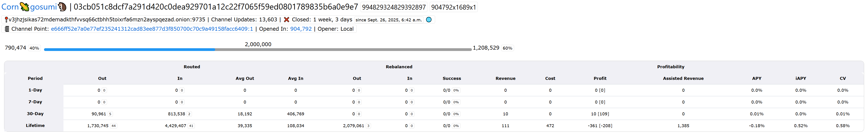Click the channel ID badge 994829324829392897
The width and height of the screenshot is (868, 134).
[394, 7]
